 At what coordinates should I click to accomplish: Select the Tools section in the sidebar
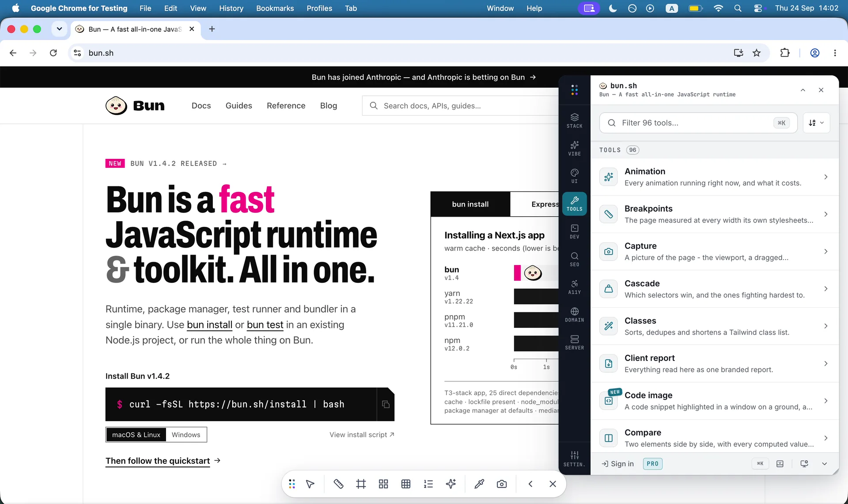pyautogui.click(x=574, y=204)
